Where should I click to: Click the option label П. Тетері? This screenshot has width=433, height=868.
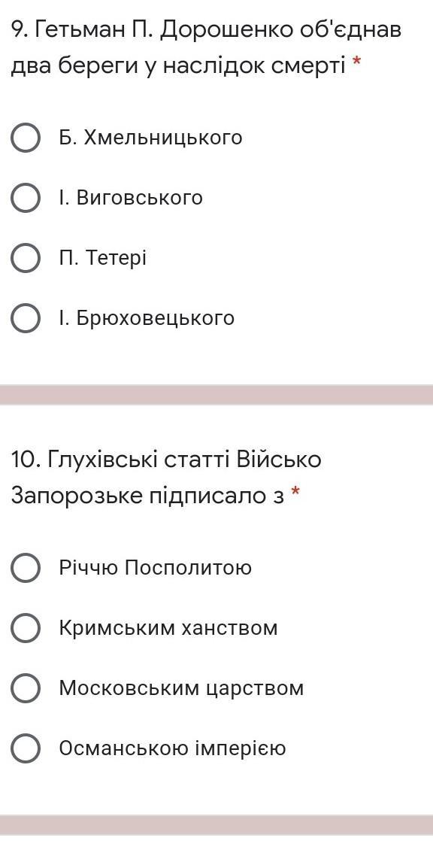point(103,258)
